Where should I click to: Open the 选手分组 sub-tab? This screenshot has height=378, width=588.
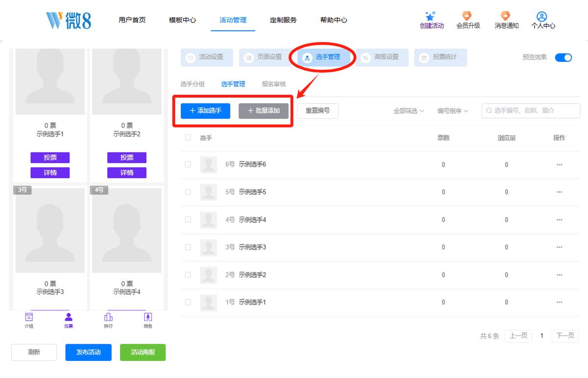193,84
